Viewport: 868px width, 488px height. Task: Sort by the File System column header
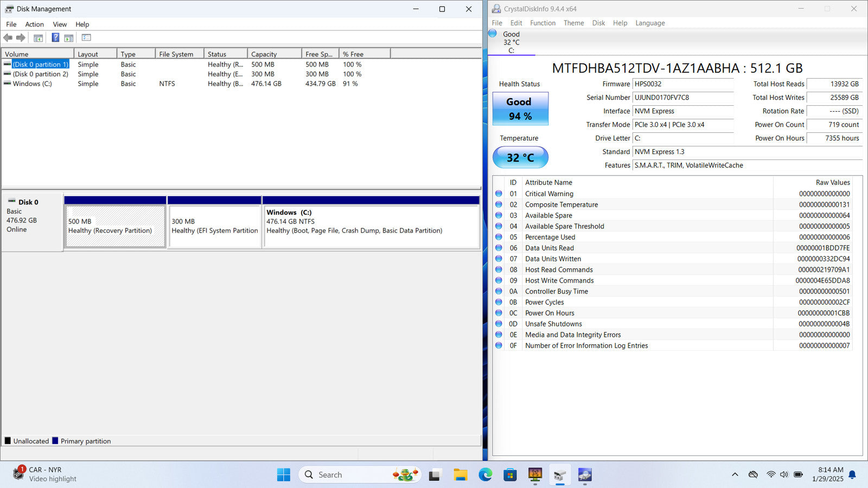coord(180,54)
